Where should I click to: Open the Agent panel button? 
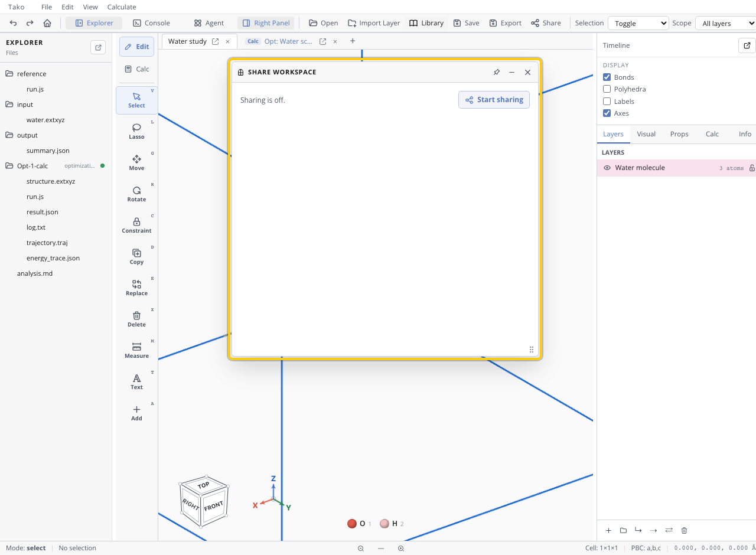(209, 23)
